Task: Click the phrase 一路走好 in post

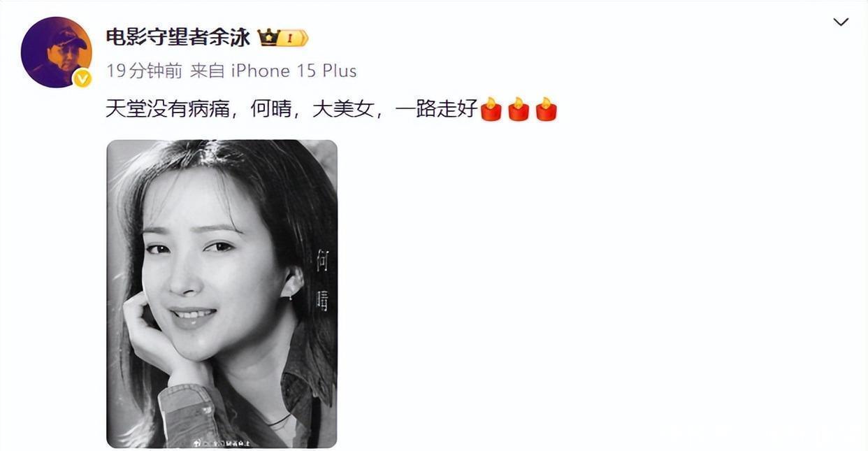Action: pos(437,110)
